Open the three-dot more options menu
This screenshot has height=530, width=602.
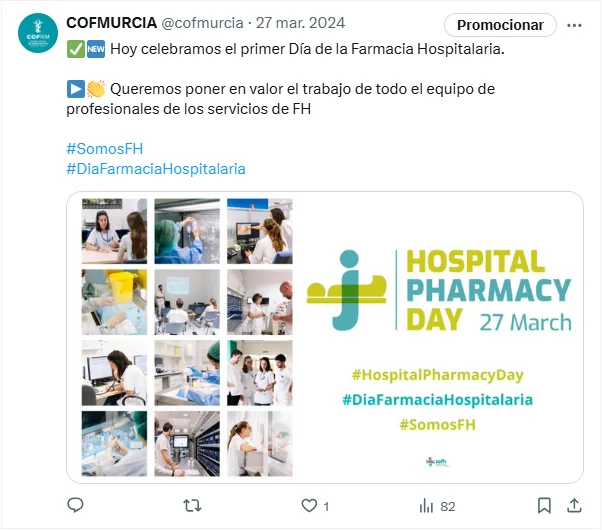(x=574, y=25)
